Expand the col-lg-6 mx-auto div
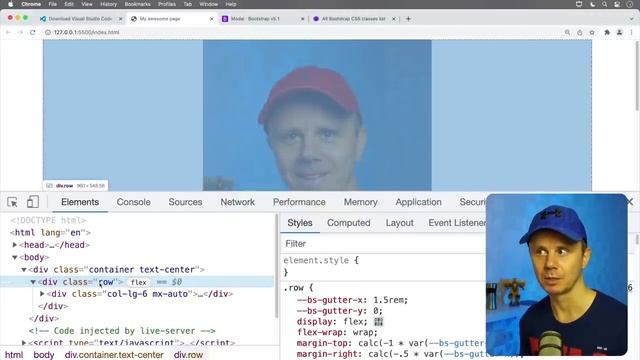Viewport: 640px width, 360px height. (42, 294)
